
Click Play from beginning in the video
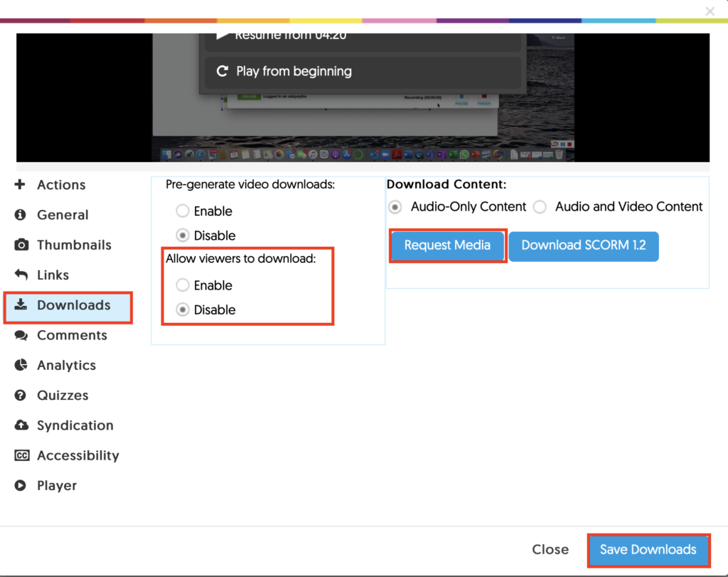pyautogui.click(x=363, y=72)
